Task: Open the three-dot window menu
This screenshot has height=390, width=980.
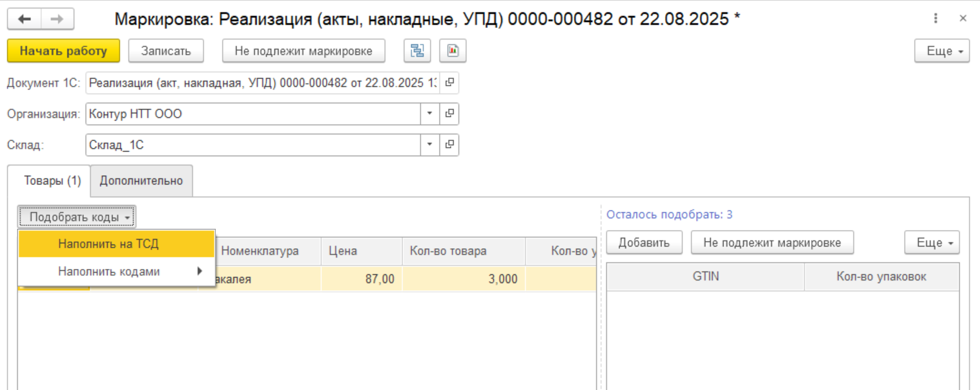Action: [936, 19]
